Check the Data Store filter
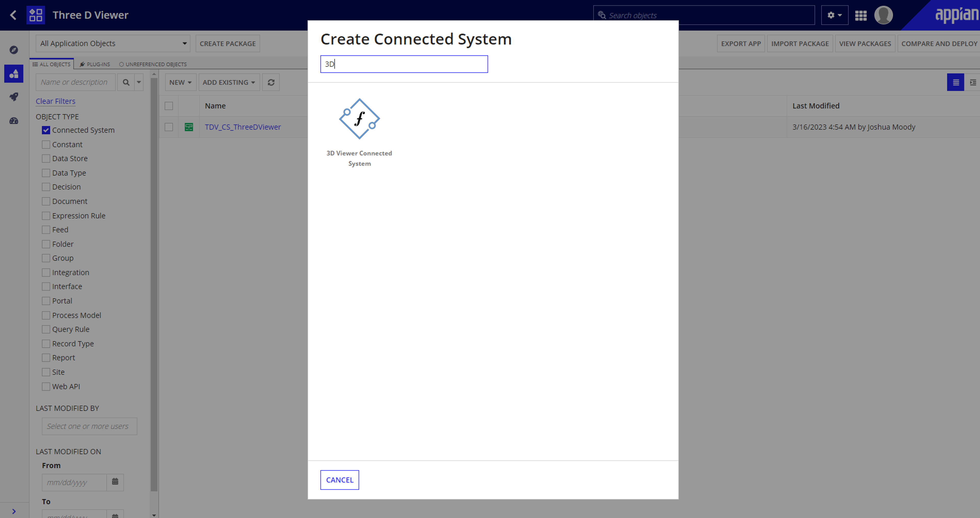Screen dimensions: 980x518 (46, 158)
